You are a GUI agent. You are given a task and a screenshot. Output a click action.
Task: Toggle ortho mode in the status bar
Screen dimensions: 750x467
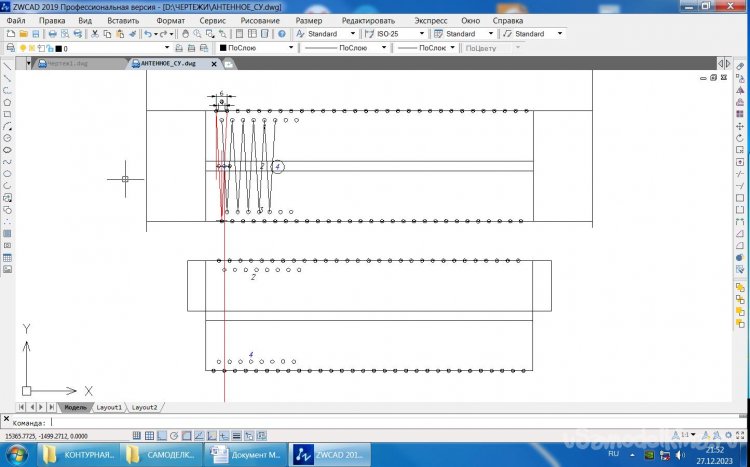(x=160, y=435)
